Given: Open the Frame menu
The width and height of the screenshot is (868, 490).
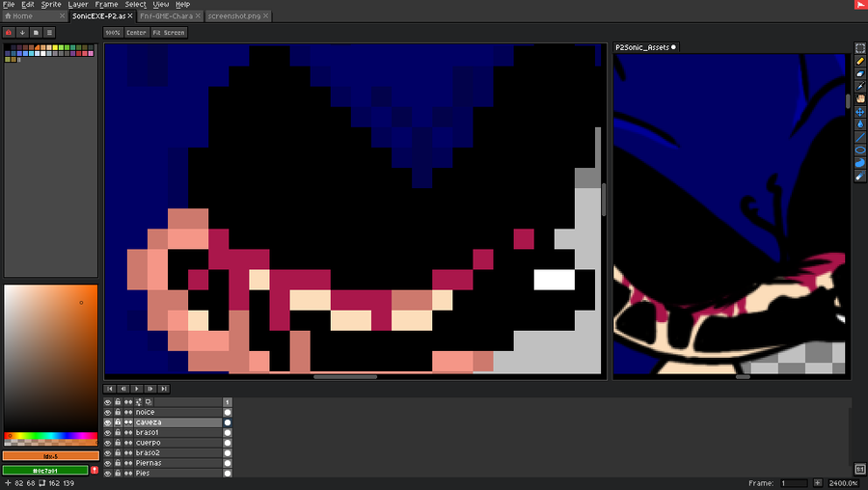Looking at the screenshot, I should click(106, 5).
